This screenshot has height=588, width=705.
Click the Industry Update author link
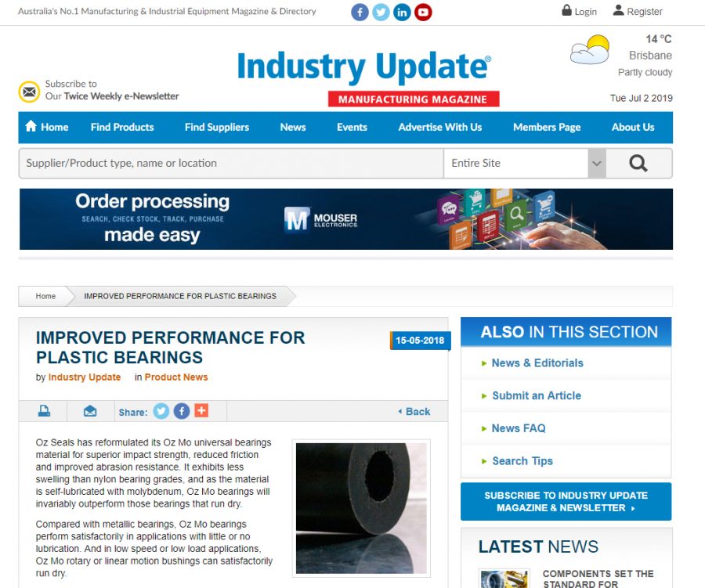(x=85, y=377)
